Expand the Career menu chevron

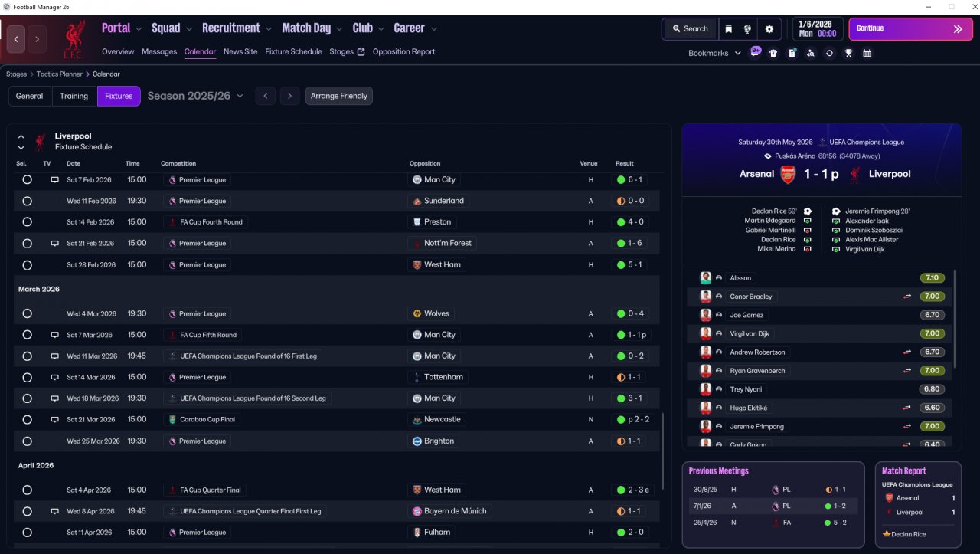(x=434, y=29)
